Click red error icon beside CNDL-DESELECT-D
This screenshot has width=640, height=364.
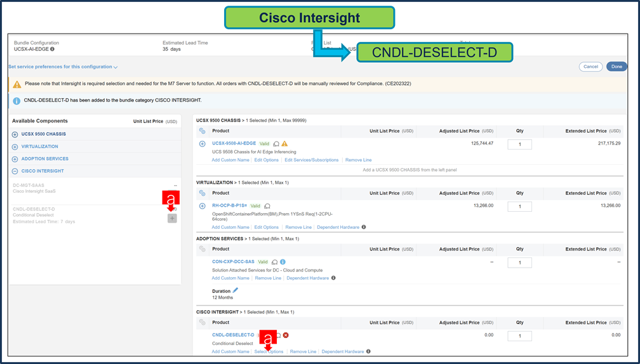click(x=286, y=335)
